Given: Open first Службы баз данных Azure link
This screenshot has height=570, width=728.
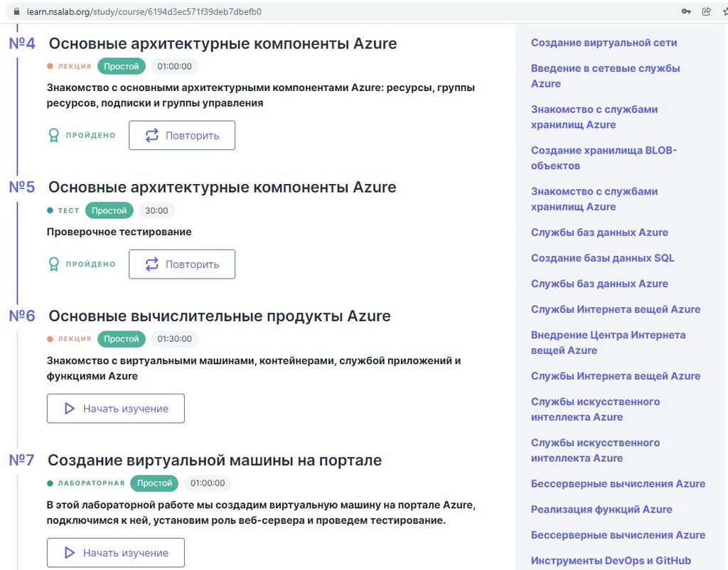Looking at the screenshot, I should click(x=599, y=232).
